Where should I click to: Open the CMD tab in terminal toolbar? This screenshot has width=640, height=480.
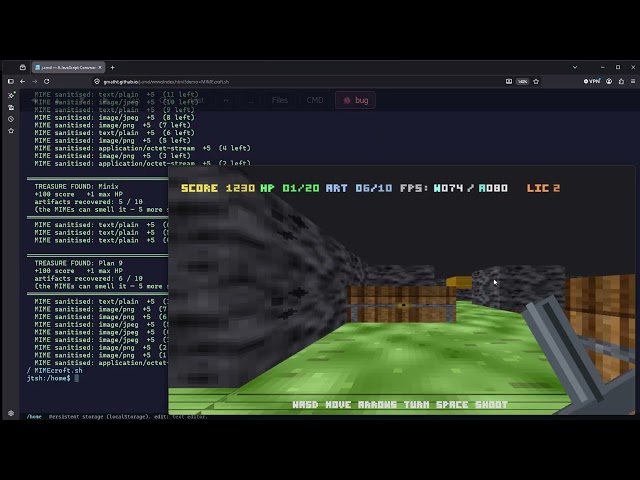point(315,100)
